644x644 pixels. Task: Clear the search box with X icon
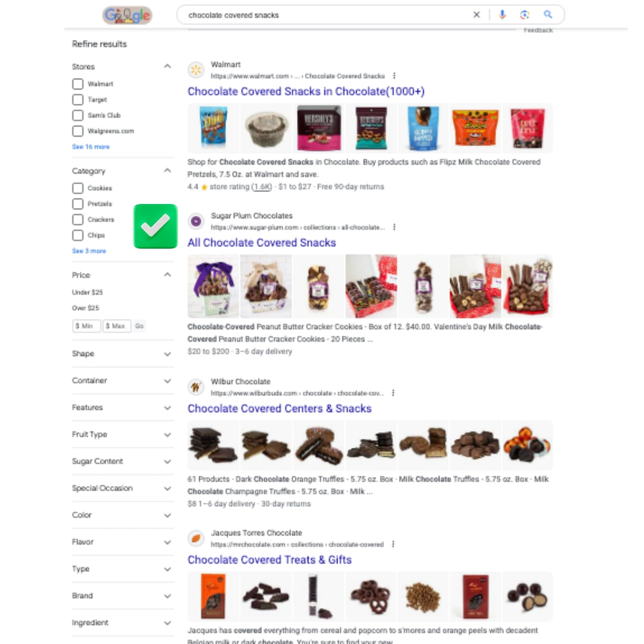[476, 15]
